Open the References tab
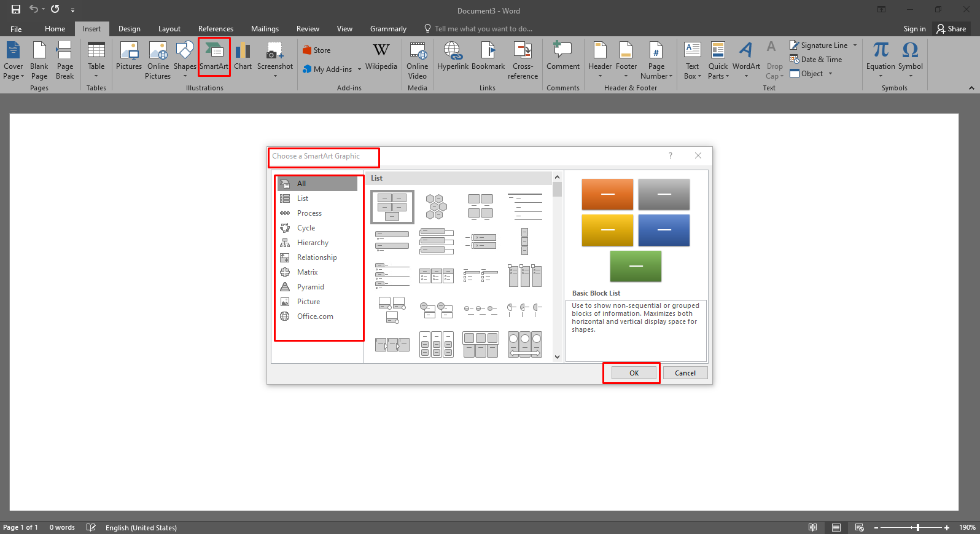This screenshot has width=980, height=534. [x=216, y=29]
